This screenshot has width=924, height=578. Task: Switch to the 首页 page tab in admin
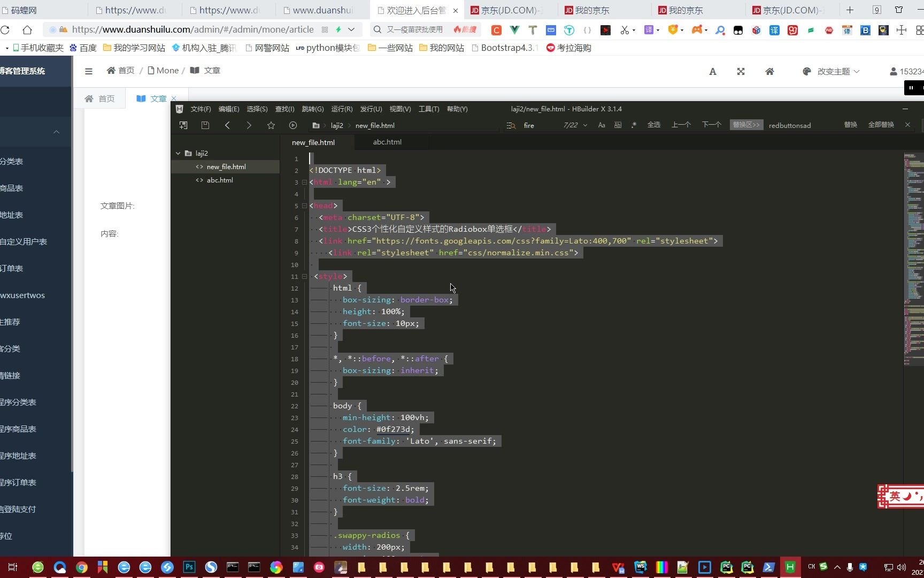[x=100, y=98]
